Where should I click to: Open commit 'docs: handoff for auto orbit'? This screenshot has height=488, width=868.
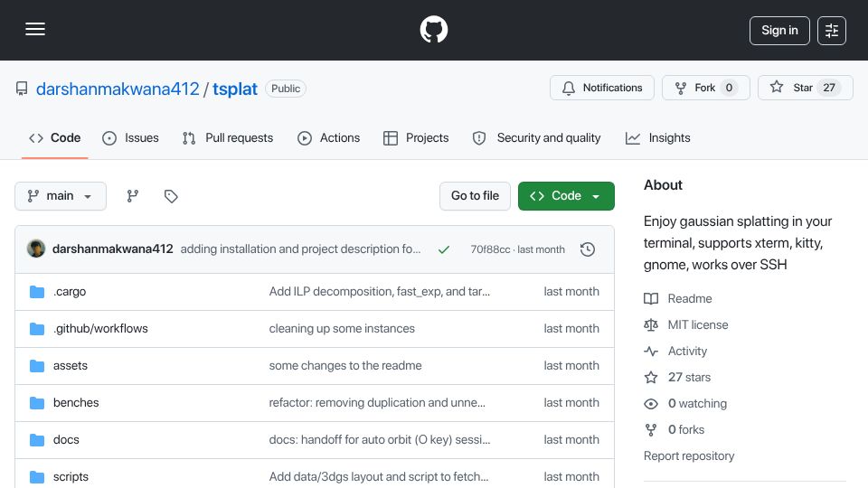(x=380, y=440)
